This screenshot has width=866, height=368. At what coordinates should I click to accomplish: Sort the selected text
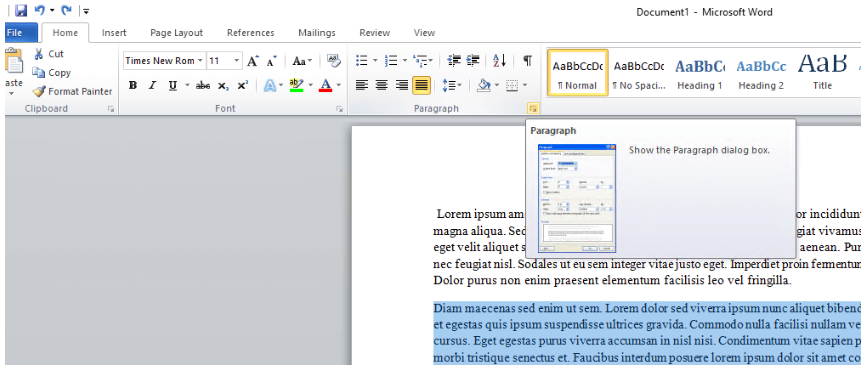499,60
